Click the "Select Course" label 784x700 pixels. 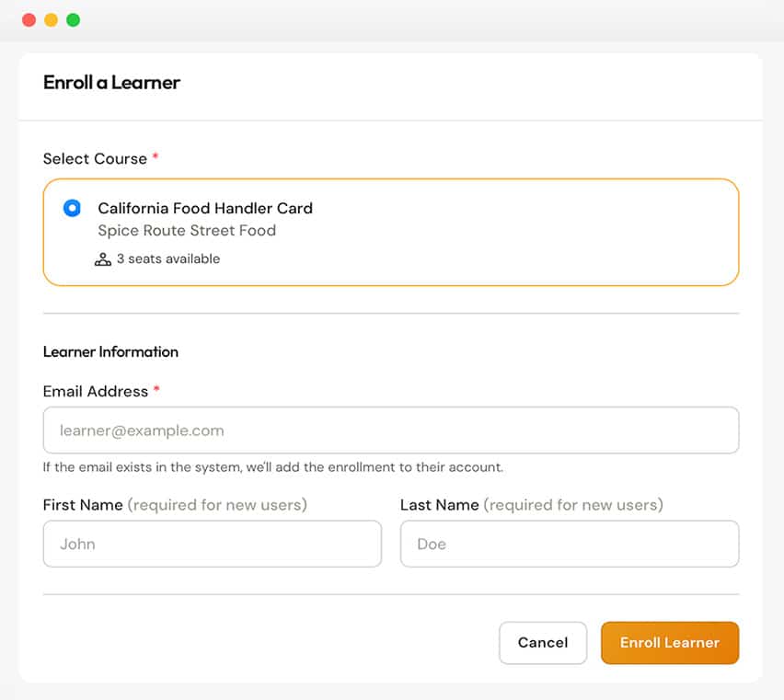coord(95,158)
